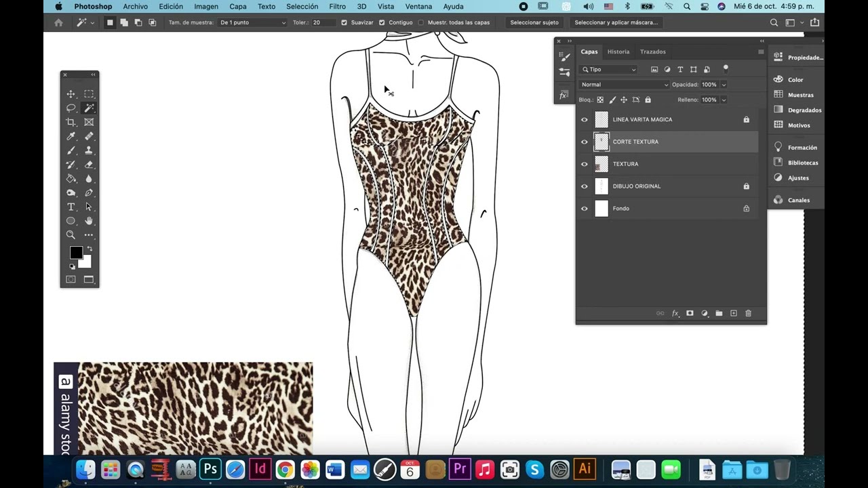Viewport: 868px width, 488px height.
Task: Select the Eyedropper tool
Action: (71, 136)
